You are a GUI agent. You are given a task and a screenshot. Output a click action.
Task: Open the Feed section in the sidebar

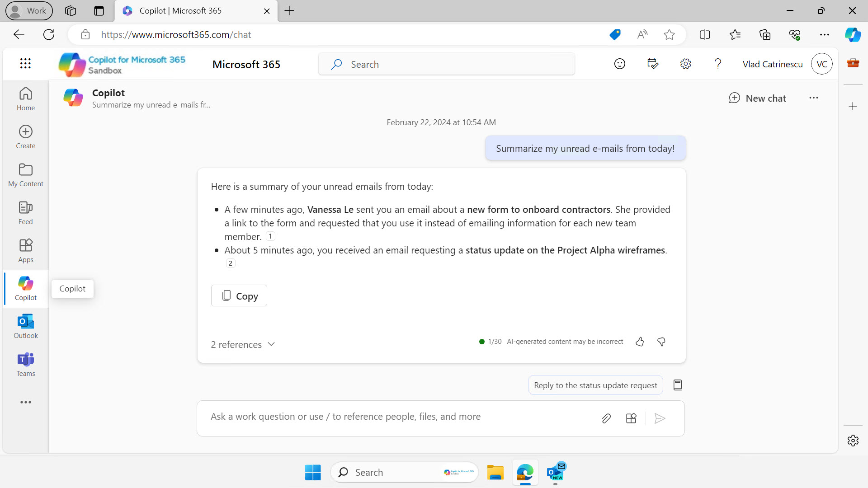point(25,212)
